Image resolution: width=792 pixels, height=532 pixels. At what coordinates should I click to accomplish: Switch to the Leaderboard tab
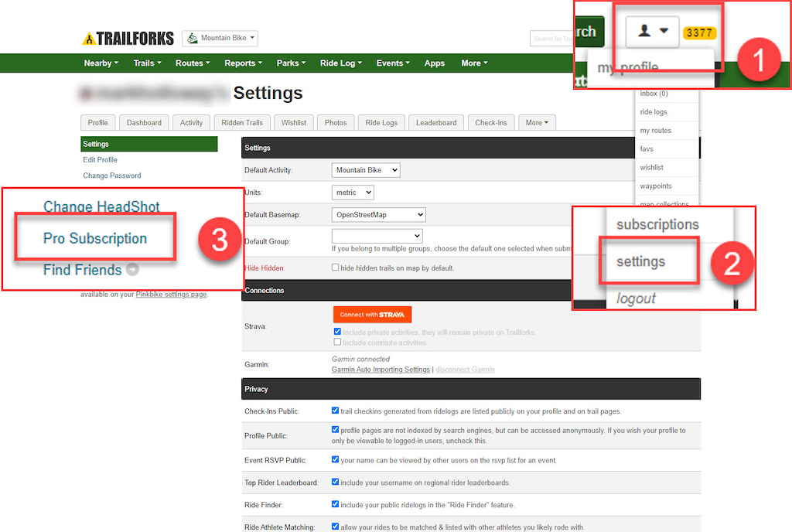coord(436,123)
